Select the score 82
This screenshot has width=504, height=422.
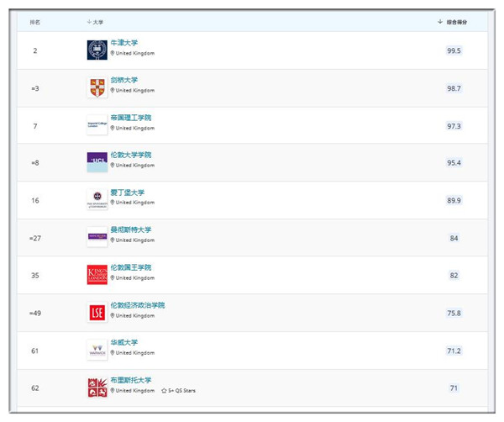(454, 276)
